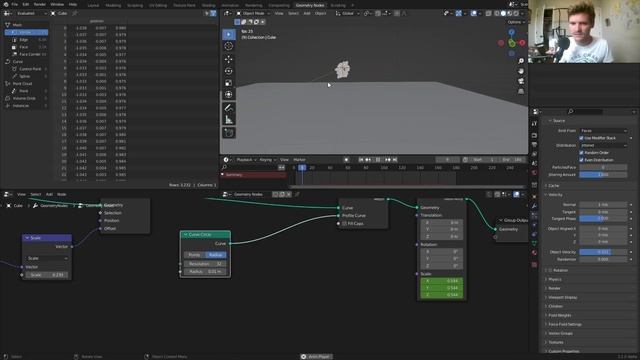Click the viewport Options button
Image resolution: width=640 pixels, height=360 pixels.
(516, 22)
